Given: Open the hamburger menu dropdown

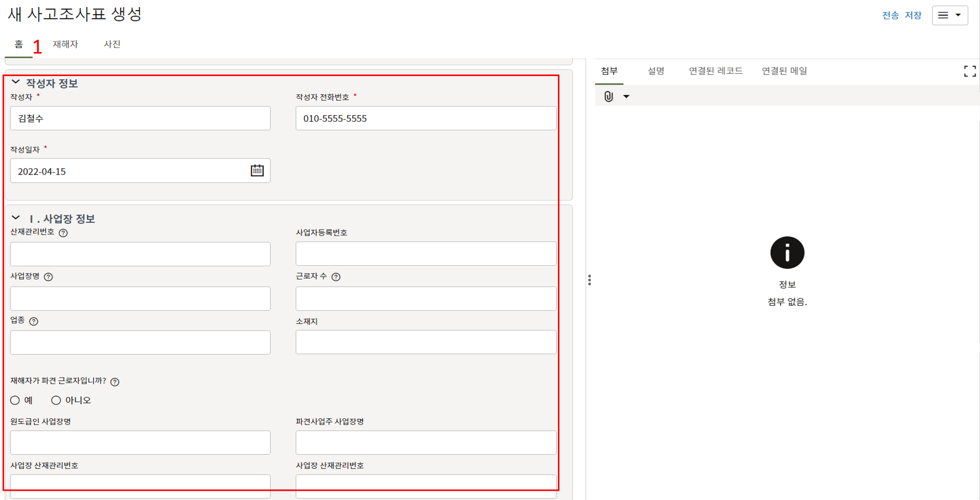Looking at the screenshot, I should click(x=949, y=15).
